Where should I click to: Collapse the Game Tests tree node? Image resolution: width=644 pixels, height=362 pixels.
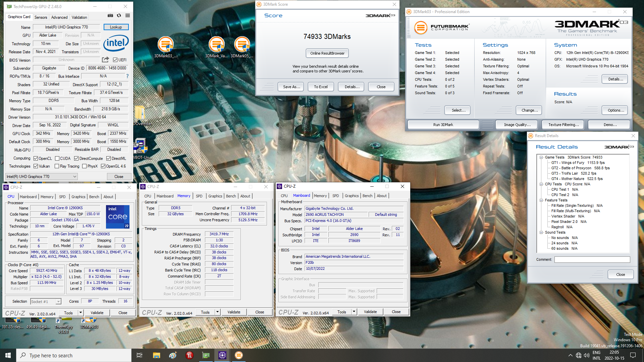point(541,157)
